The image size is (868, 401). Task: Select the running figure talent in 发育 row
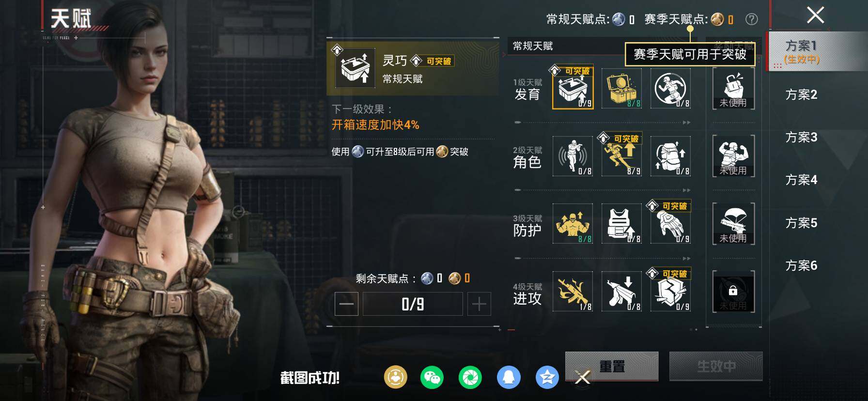pyautogui.click(x=670, y=88)
